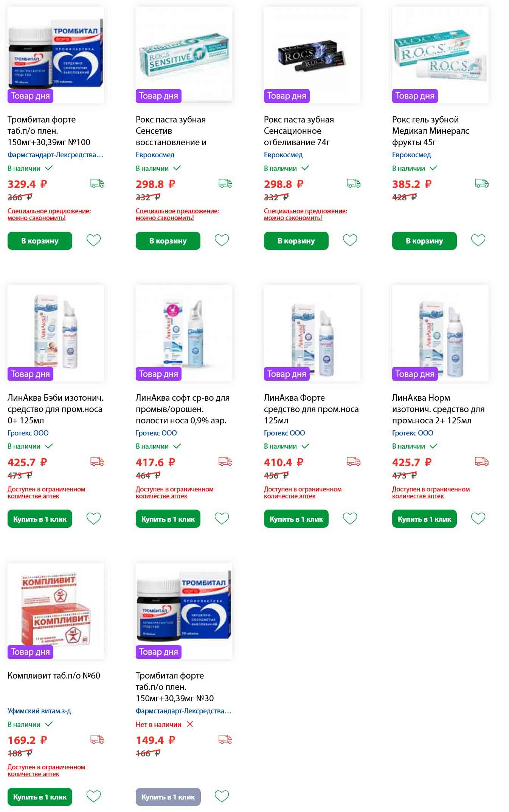Click delivery truck icon for ЛинАква софт
Screen dimensions: 509x812
coord(225,462)
